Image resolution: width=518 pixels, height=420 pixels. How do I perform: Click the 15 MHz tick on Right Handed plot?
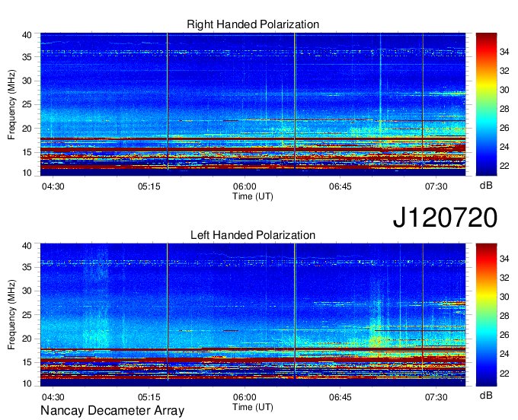27,152
